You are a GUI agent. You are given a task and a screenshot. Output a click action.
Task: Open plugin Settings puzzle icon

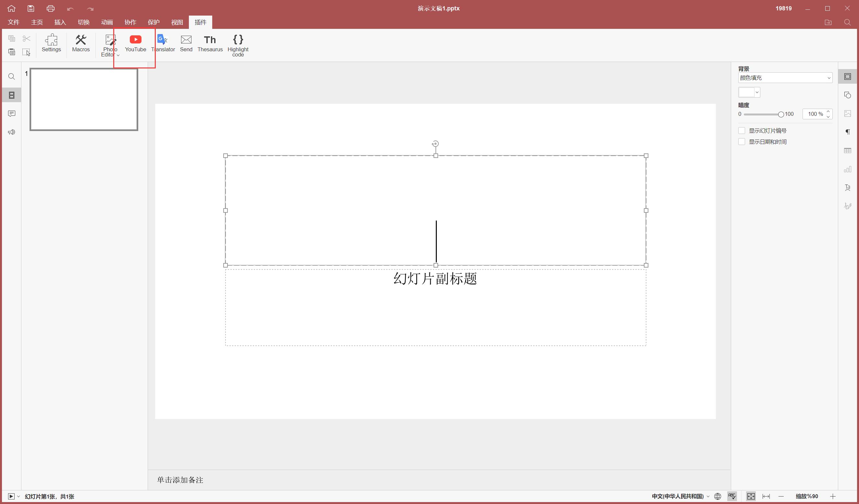(51, 43)
